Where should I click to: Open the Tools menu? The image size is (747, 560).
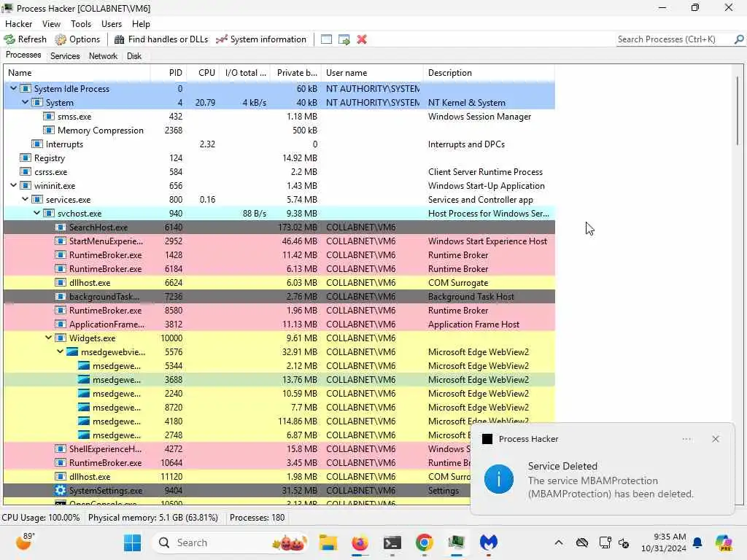pos(81,24)
